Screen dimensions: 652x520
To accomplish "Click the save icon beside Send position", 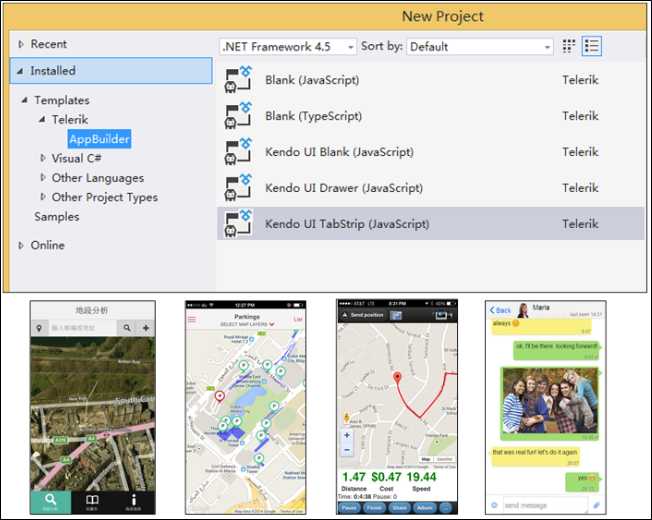I will 396,315.
